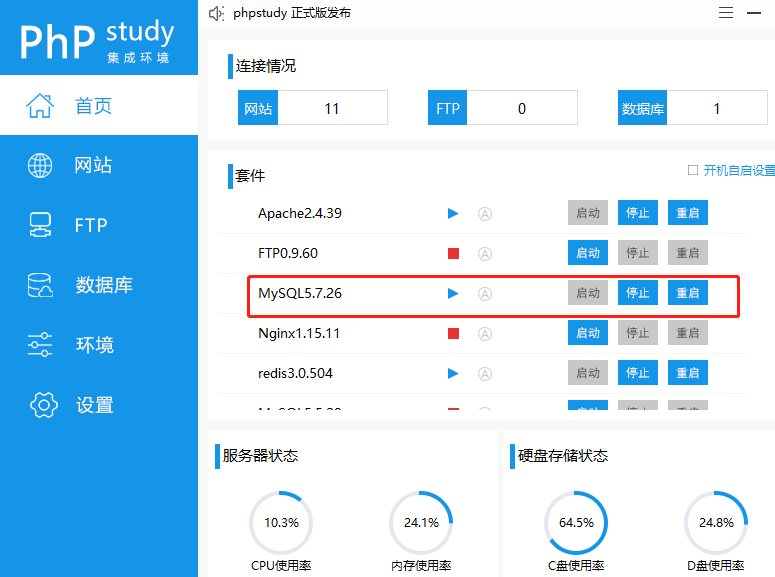The image size is (775, 577).
Task: Click 重启 button for FTP0.9.60
Action: pyautogui.click(x=688, y=253)
